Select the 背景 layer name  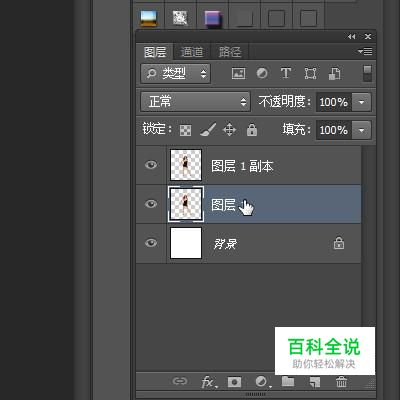click(x=225, y=244)
